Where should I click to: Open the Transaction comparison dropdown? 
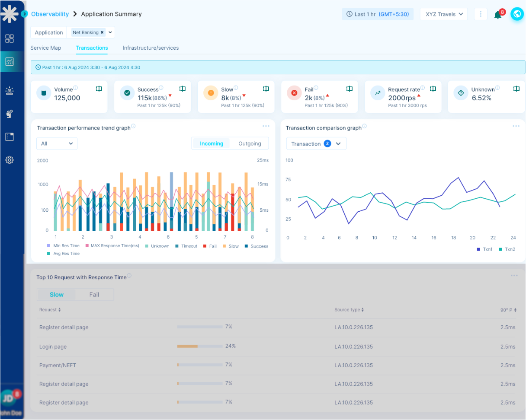(x=316, y=144)
